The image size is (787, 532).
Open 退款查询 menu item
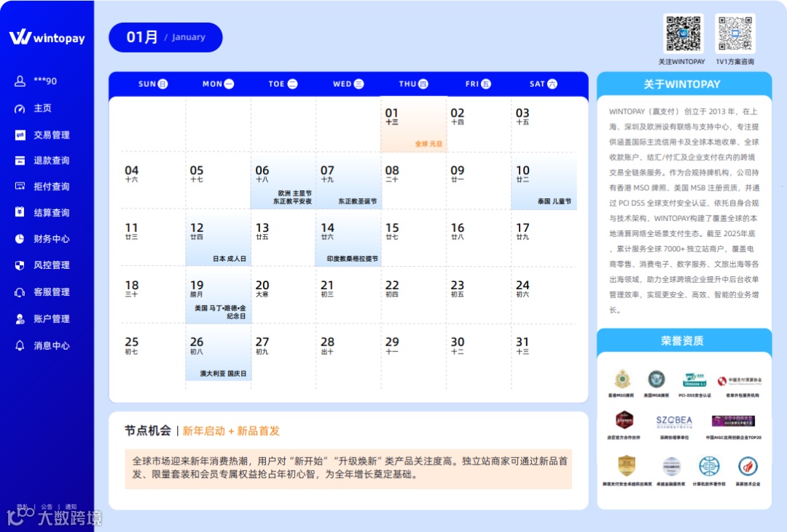(x=52, y=160)
